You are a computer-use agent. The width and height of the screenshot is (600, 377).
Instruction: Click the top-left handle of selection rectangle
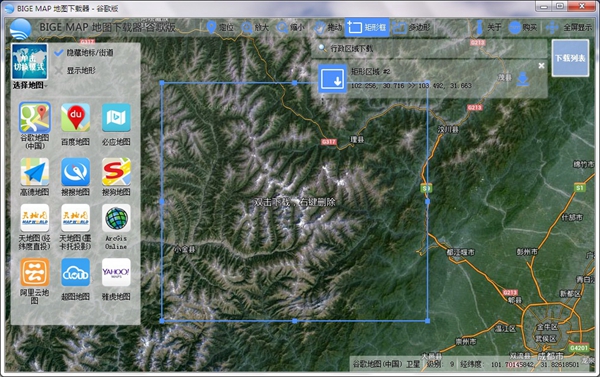(162, 83)
